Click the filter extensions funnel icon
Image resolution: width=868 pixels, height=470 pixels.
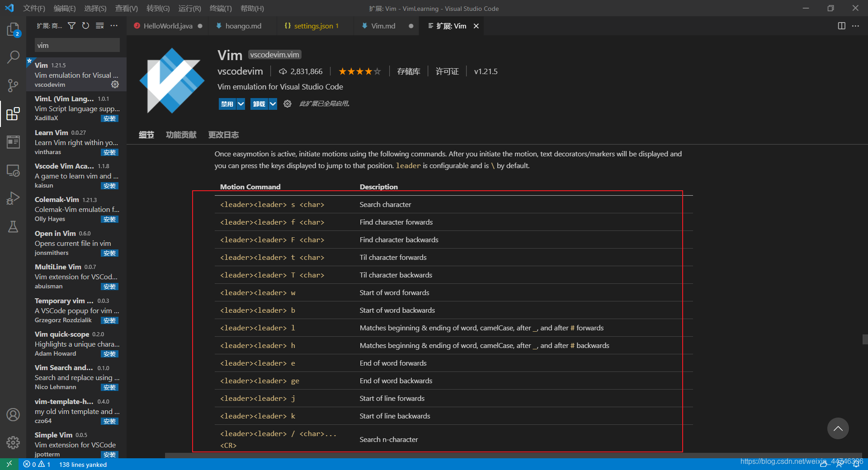click(x=71, y=26)
